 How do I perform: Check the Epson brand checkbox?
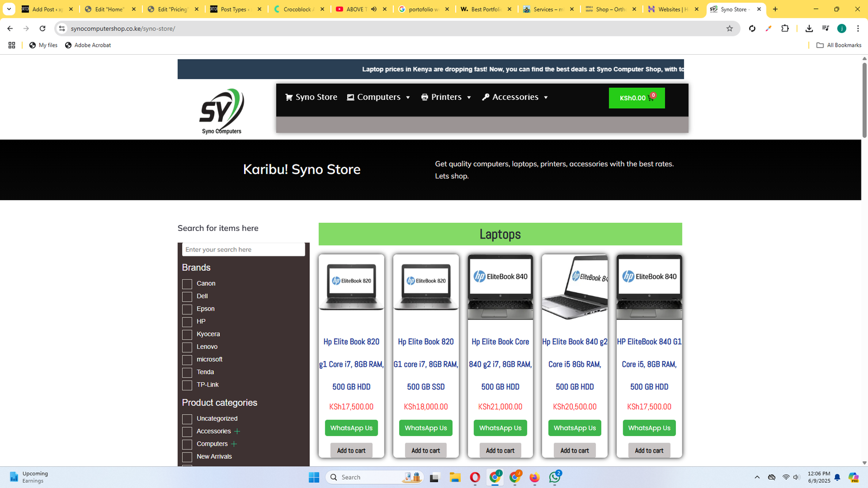point(187,309)
